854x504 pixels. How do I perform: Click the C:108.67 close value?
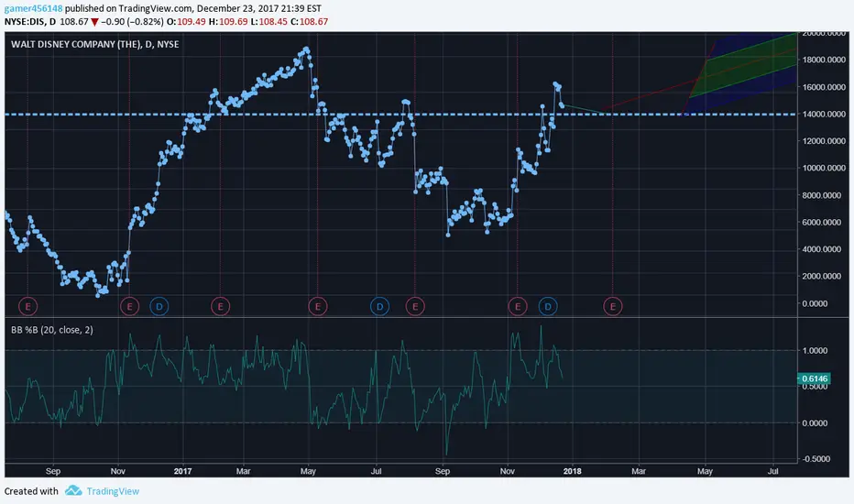pyautogui.click(x=310, y=22)
